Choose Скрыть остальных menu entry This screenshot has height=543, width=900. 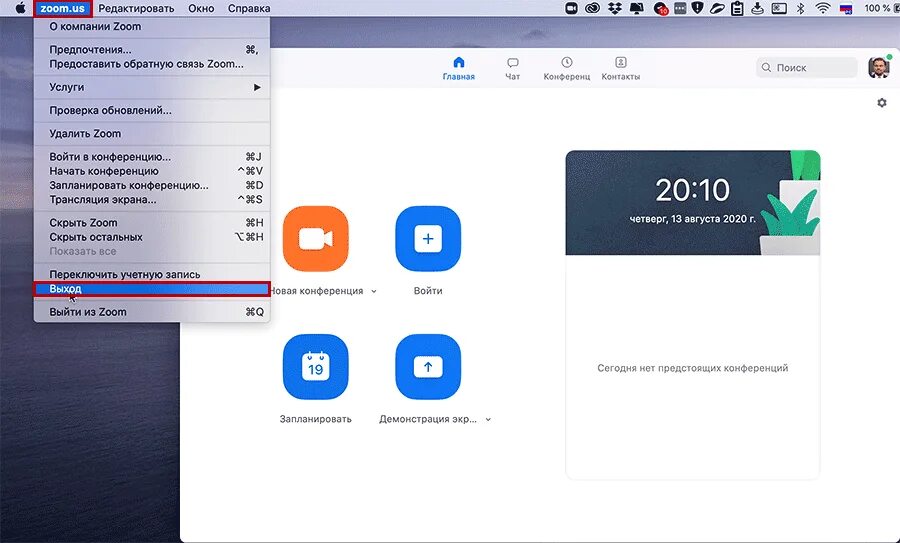pos(152,237)
